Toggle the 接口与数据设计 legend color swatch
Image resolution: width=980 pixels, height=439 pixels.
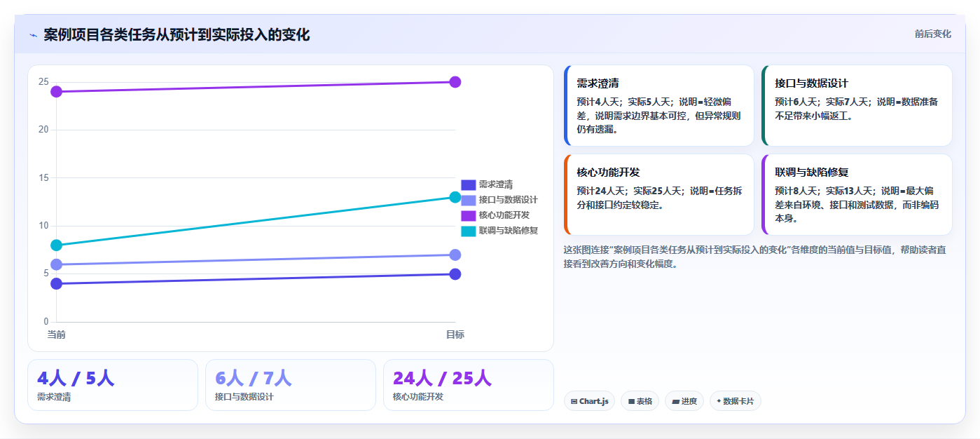point(468,200)
